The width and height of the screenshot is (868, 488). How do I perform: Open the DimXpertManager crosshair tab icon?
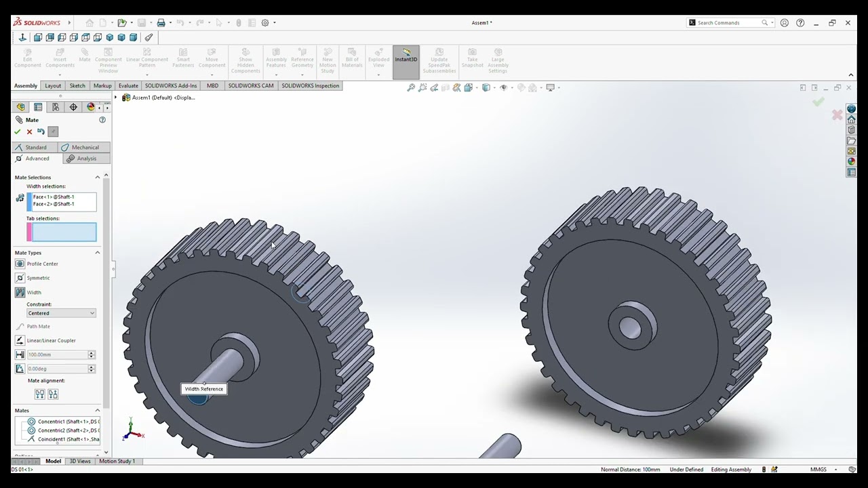pyautogui.click(x=73, y=107)
